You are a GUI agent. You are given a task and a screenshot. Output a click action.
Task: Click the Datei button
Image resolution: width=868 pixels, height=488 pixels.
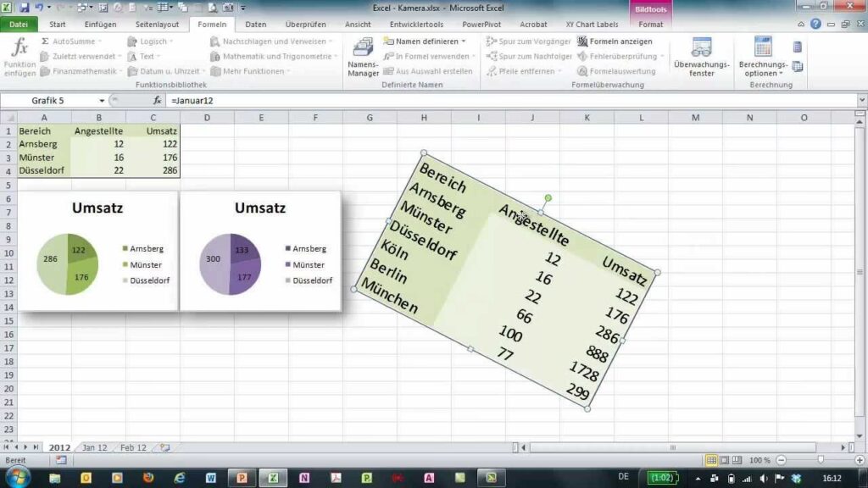point(19,25)
